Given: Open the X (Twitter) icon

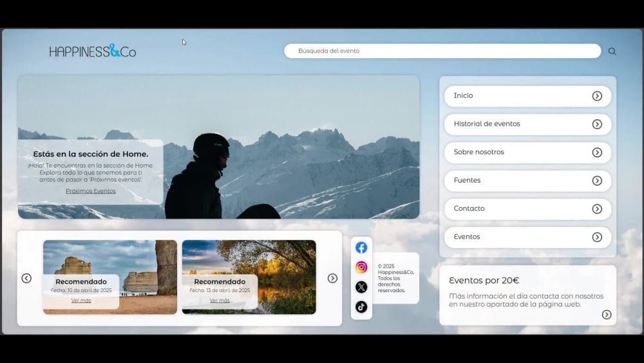Looking at the screenshot, I should [x=361, y=287].
